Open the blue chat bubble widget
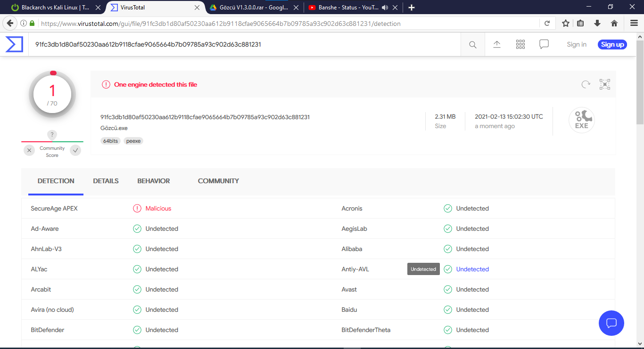Image resolution: width=644 pixels, height=349 pixels. click(x=611, y=323)
